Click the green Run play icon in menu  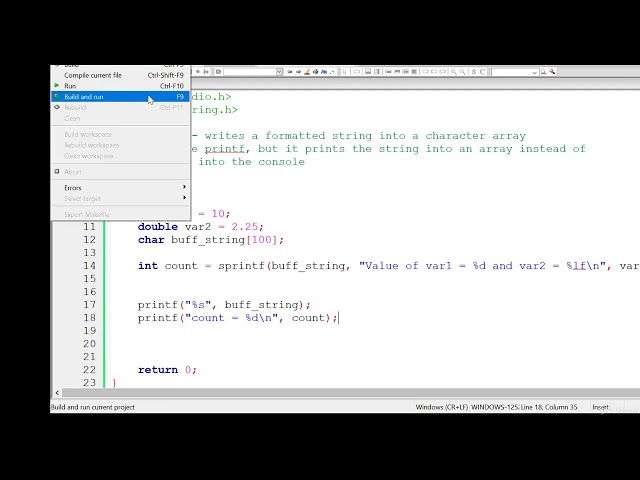(57, 86)
